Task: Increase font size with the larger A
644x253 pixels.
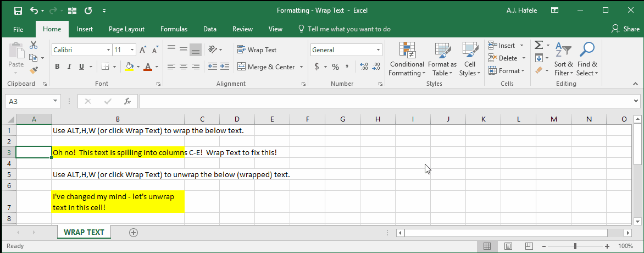Action: click(142, 50)
